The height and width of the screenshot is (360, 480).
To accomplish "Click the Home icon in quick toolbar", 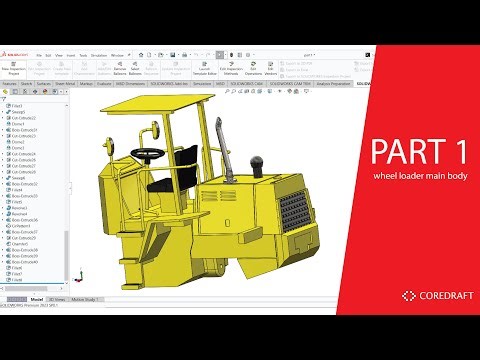I will point(141,55).
